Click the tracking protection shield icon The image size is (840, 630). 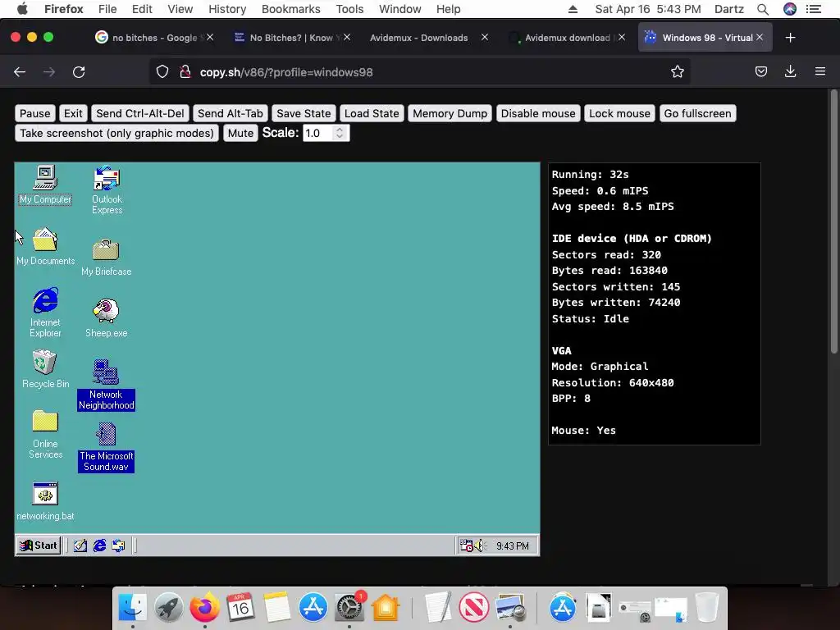(162, 72)
